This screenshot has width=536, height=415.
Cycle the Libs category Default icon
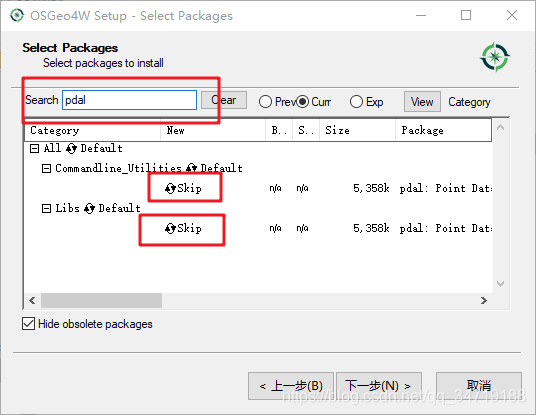click(x=89, y=208)
